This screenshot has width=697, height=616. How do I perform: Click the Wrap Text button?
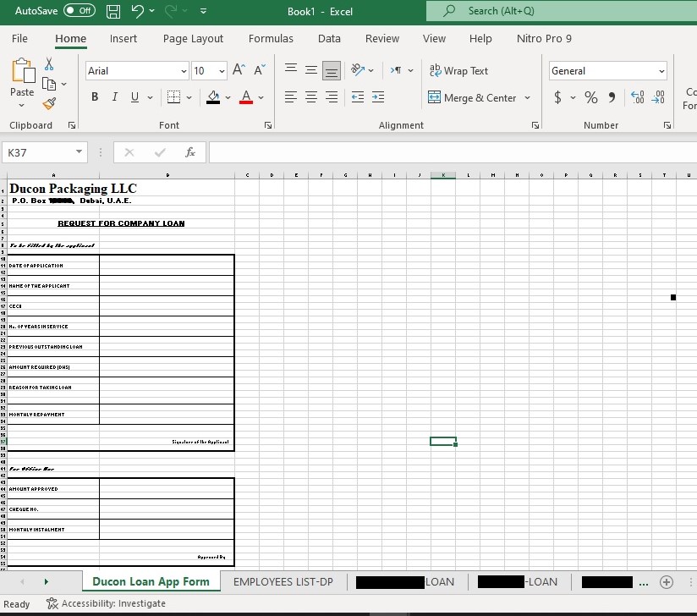point(458,71)
